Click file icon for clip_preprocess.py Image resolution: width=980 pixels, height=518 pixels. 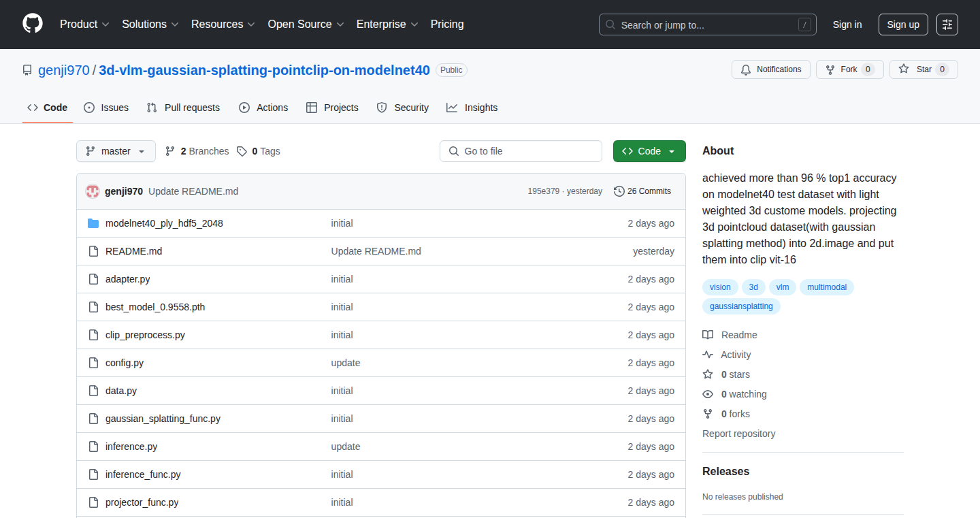point(93,335)
